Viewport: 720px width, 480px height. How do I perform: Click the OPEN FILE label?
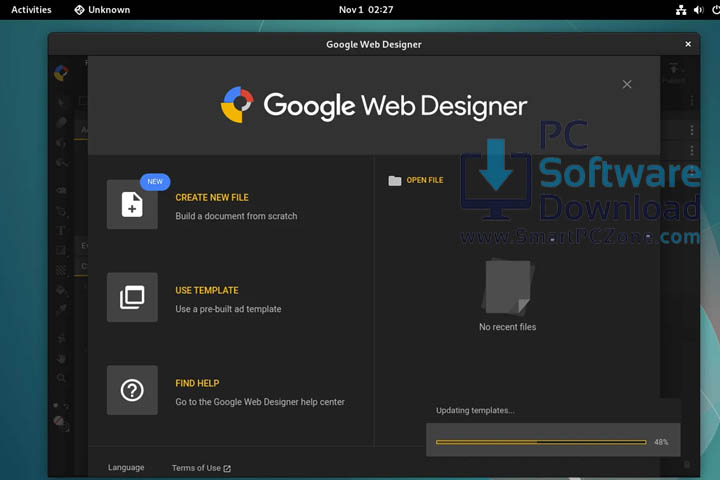[425, 180]
